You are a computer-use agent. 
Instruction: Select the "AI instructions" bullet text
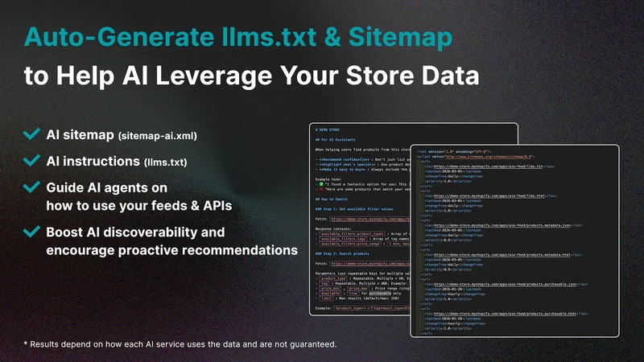coord(93,161)
